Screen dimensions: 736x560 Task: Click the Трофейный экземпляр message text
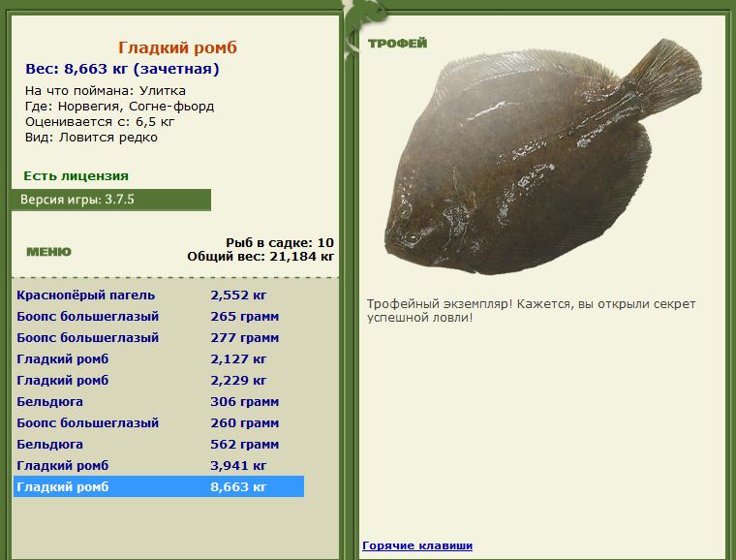coord(531,311)
